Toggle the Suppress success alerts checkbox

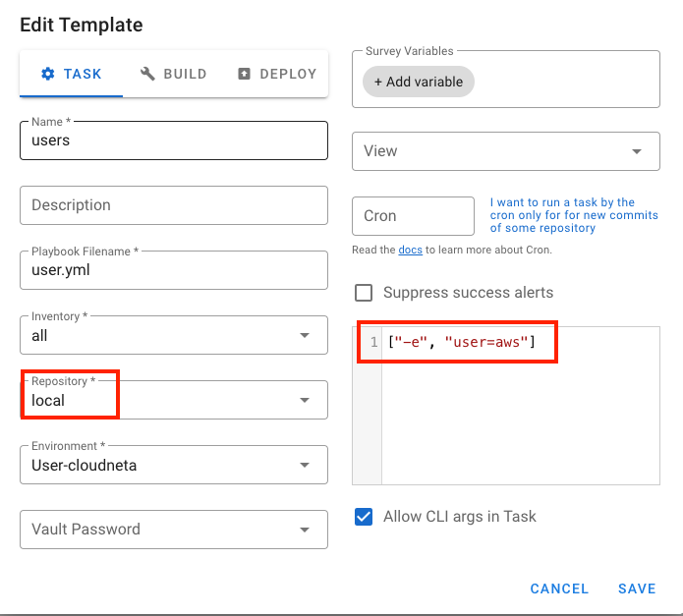(x=364, y=293)
